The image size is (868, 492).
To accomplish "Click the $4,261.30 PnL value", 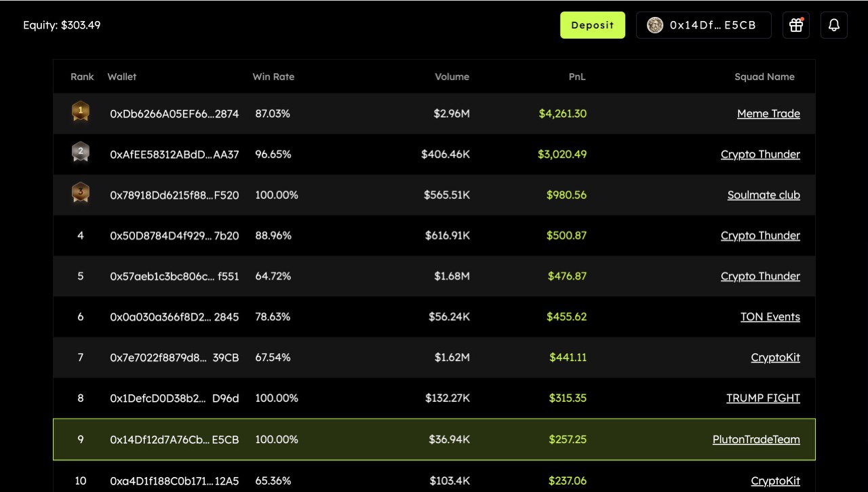I will click(x=563, y=114).
